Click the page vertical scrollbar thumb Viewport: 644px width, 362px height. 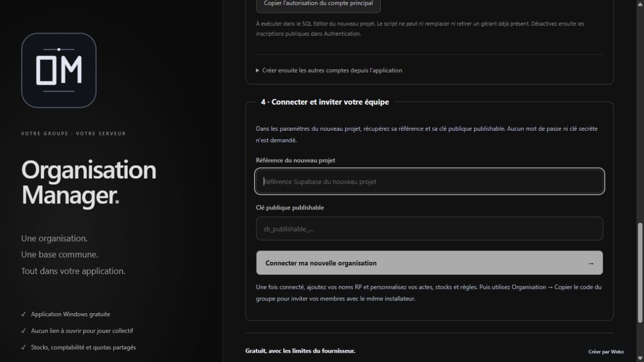[640, 273]
